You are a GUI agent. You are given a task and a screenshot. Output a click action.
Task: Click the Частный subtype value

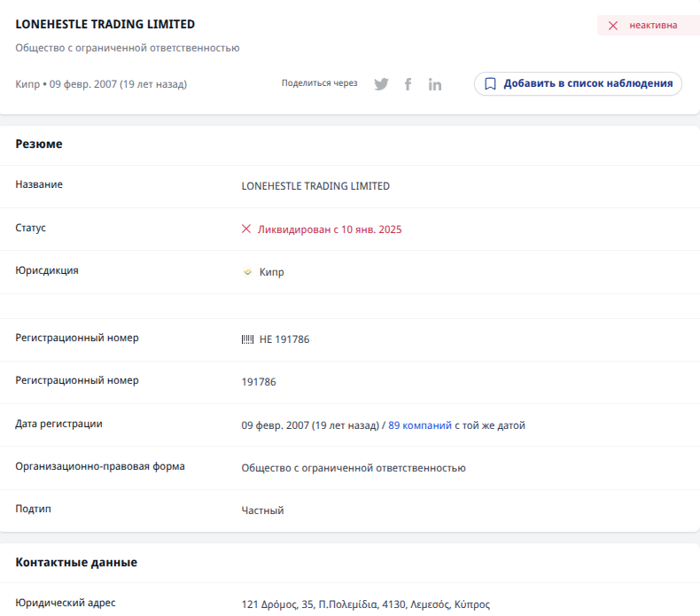click(x=262, y=511)
